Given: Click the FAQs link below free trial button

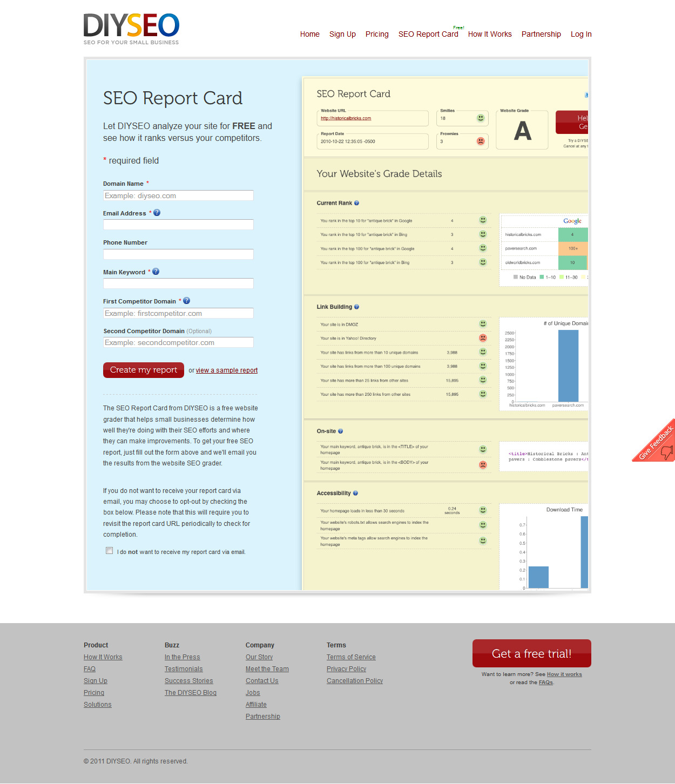Looking at the screenshot, I should click(546, 682).
